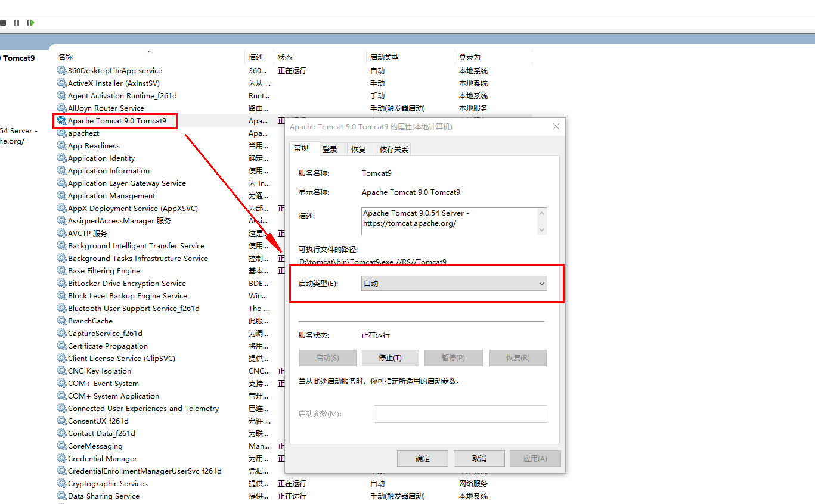Click the 停止(T) button

(391, 357)
